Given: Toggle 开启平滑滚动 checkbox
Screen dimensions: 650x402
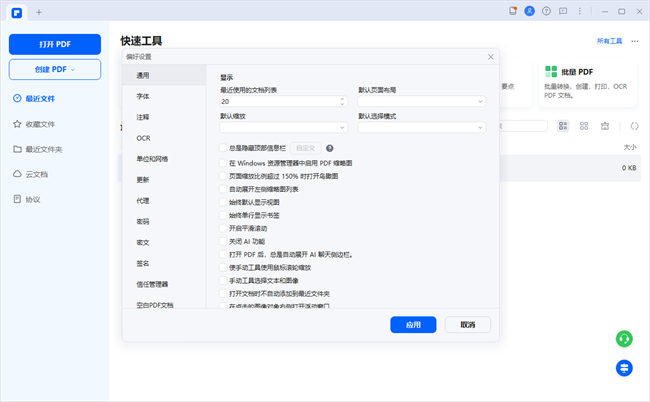Looking at the screenshot, I should pos(222,228).
